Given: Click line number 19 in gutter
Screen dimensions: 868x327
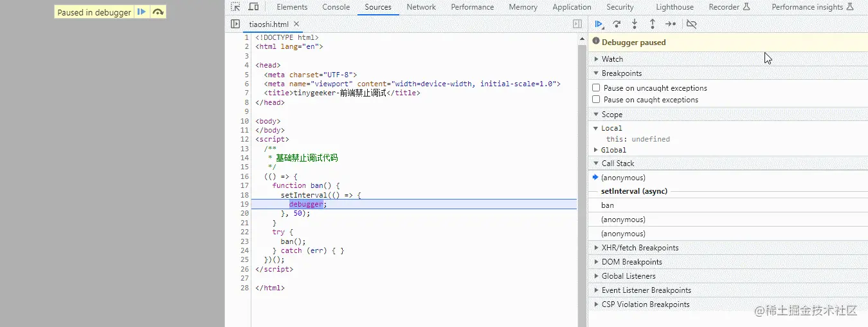Looking at the screenshot, I should (x=244, y=204).
